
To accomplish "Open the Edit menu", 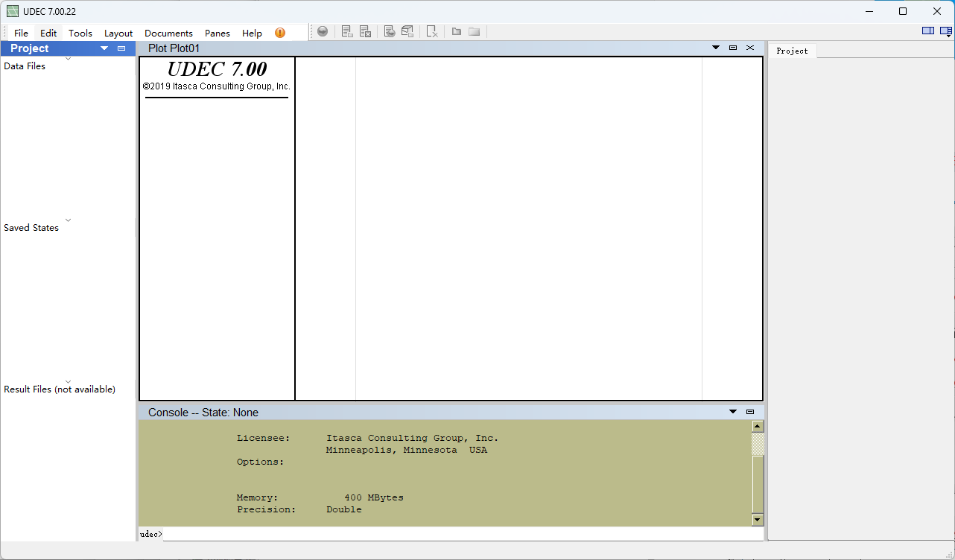I will pos(48,33).
